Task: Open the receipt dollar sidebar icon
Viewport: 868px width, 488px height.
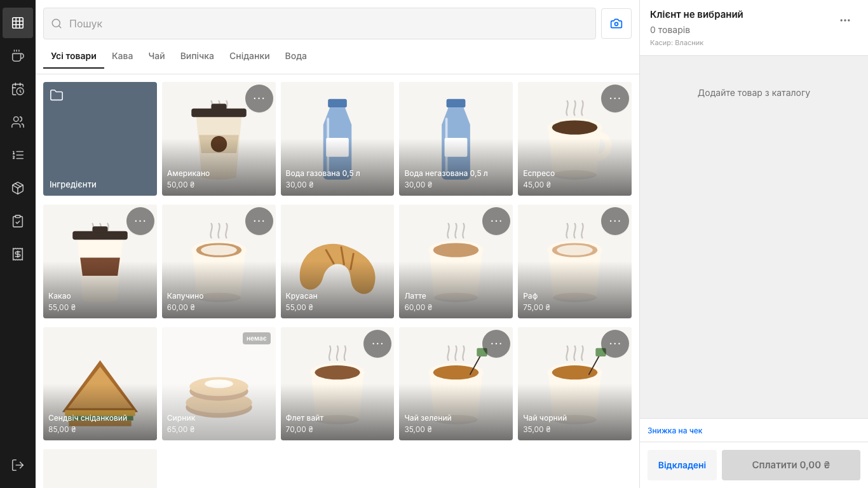Action: 18,254
